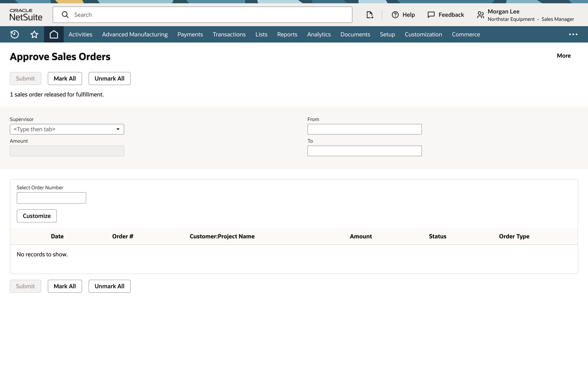Screen dimensions: 588x368
Task: Go to the Home dashboard icon
Action: click(x=54, y=34)
